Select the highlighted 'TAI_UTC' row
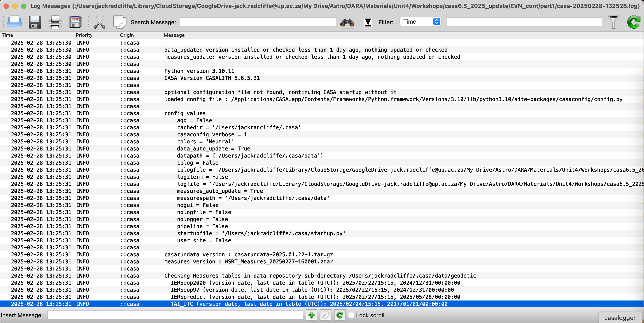The image size is (644, 323). tap(322, 304)
